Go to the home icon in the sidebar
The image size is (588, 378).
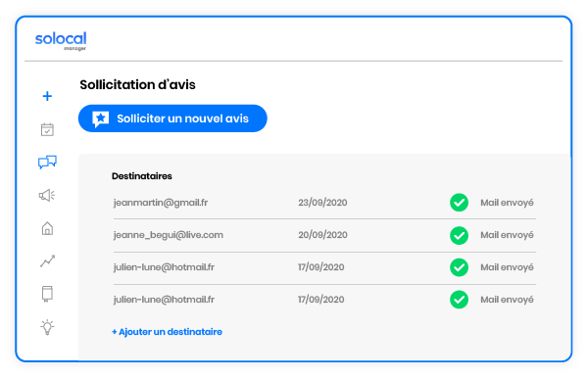(x=47, y=228)
